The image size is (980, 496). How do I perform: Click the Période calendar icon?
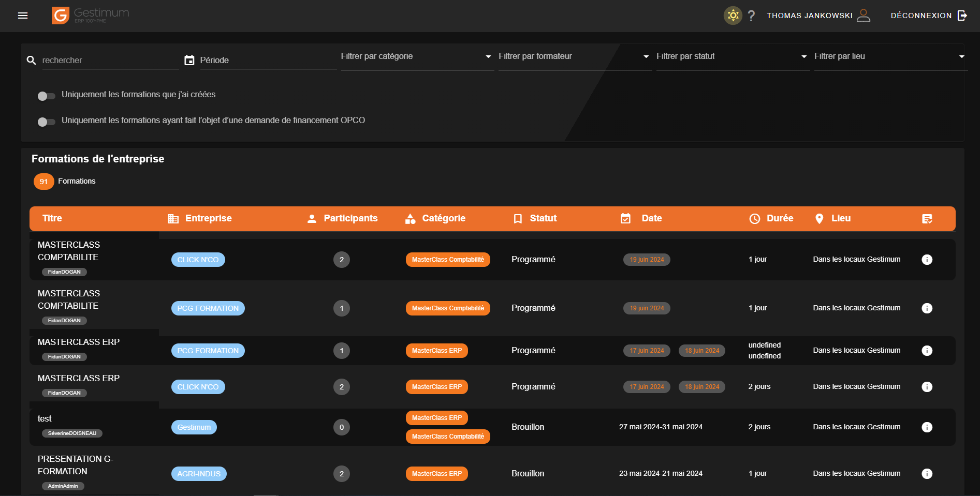coord(189,61)
